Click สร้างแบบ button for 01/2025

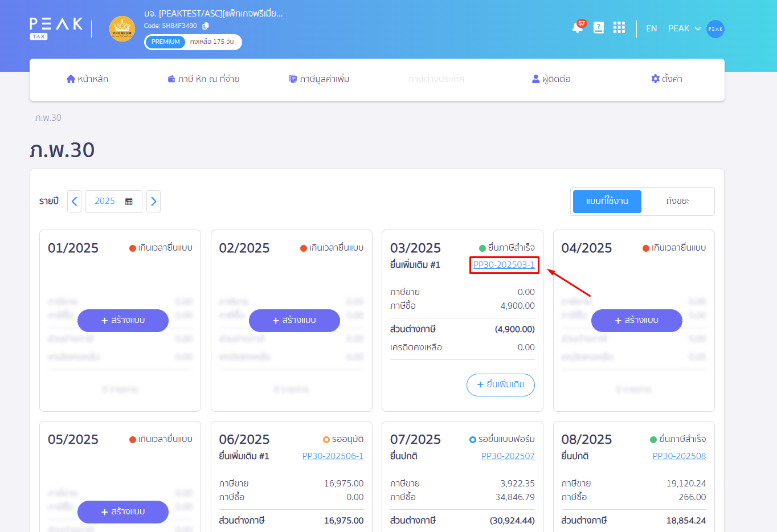click(x=123, y=321)
